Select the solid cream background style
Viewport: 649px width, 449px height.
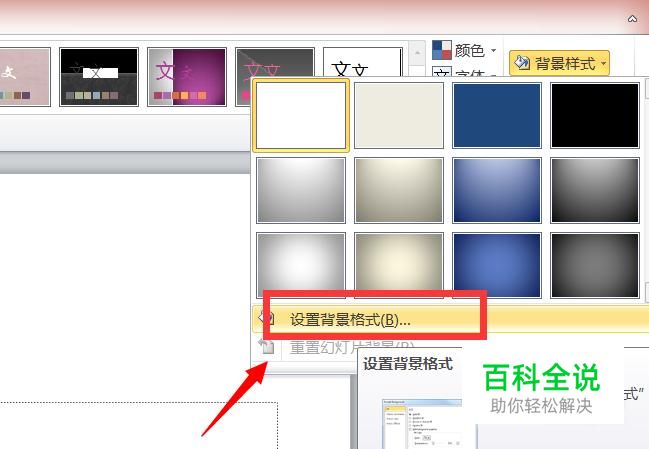click(399, 115)
